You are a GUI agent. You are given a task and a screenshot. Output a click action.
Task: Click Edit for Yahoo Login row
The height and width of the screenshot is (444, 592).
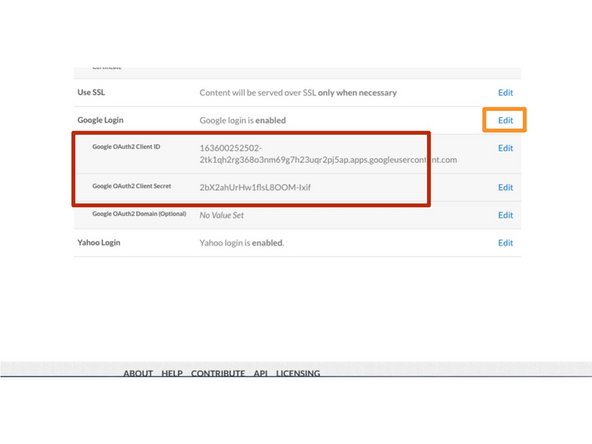[505, 243]
